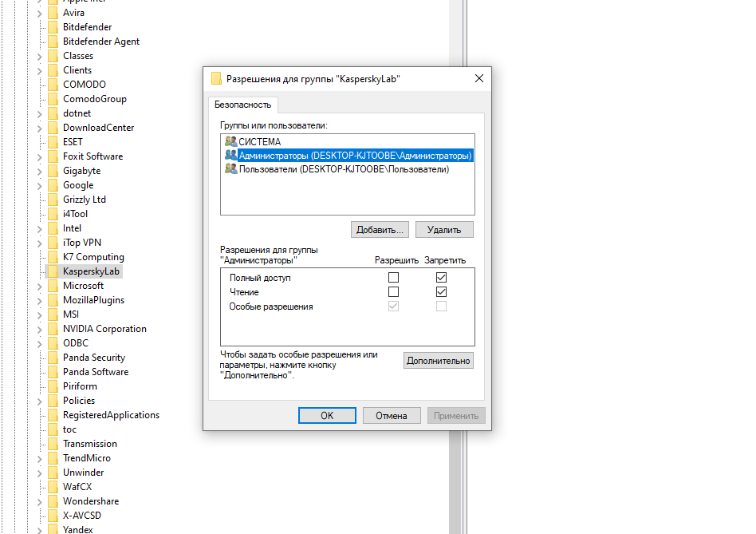Click the Panda Software folder icon
Screen dimensions: 756x534
tap(53, 372)
